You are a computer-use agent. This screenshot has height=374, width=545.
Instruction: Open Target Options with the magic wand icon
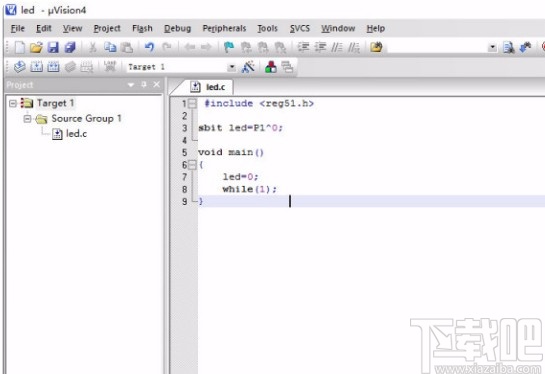(x=248, y=67)
